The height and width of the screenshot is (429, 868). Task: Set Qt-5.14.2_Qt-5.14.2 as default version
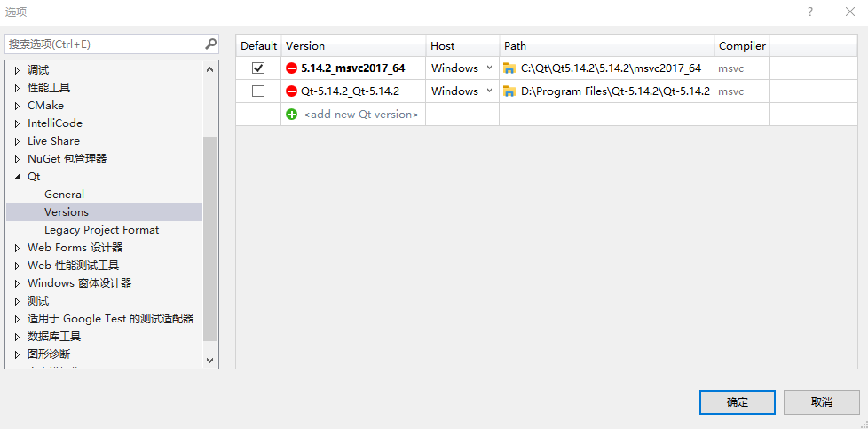[x=258, y=91]
